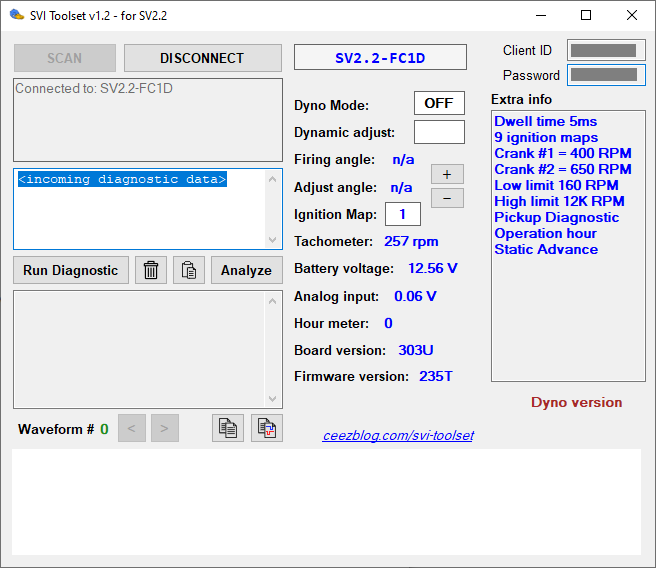Select 'Static Advance' extra info line
Viewport: 656px width, 568px height.
[x=546, y=249]
